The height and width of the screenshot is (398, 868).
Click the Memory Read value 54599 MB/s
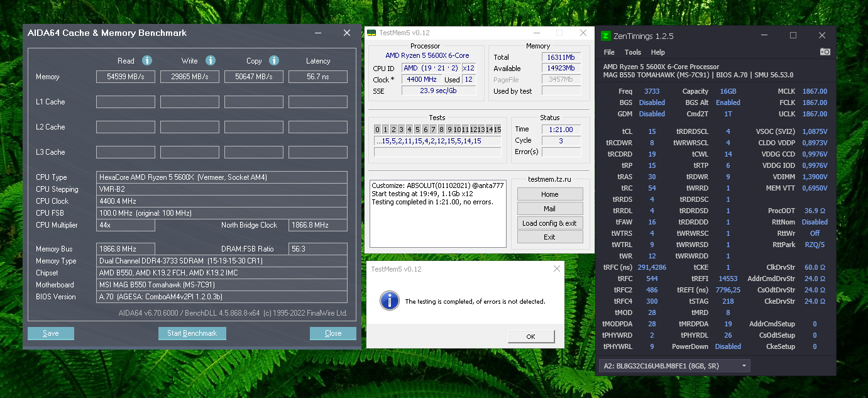pos(126,77)
